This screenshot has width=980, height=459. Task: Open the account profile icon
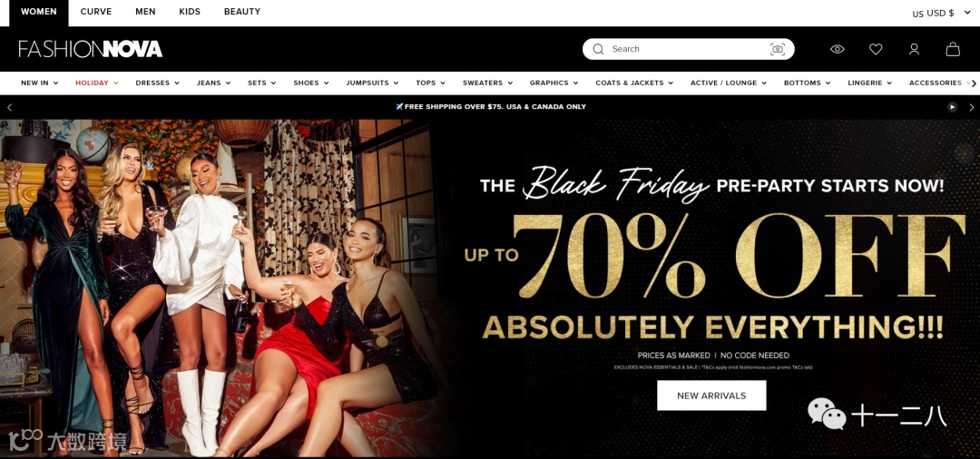tap(914, 49)
